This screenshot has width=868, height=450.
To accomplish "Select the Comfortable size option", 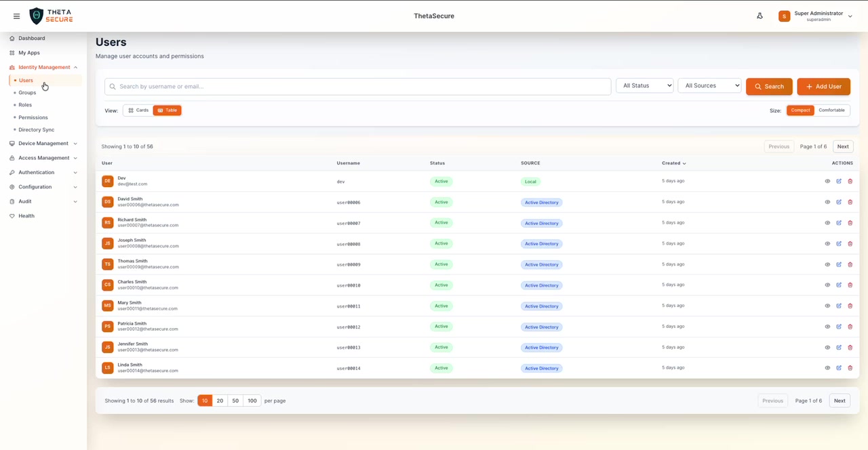I will click(831, 110).
